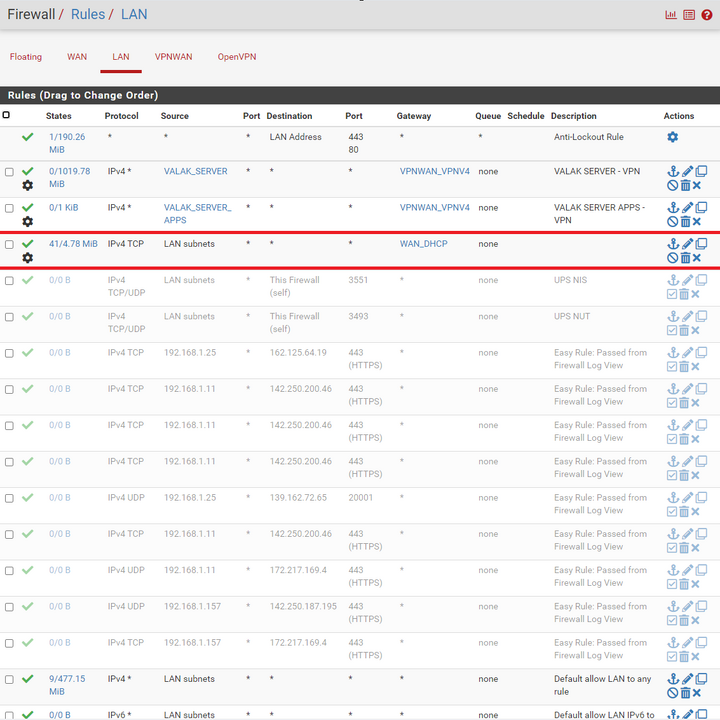Copy the VALAK SERVER - VPN rule

pyautogui.click(x=701, y=172)
